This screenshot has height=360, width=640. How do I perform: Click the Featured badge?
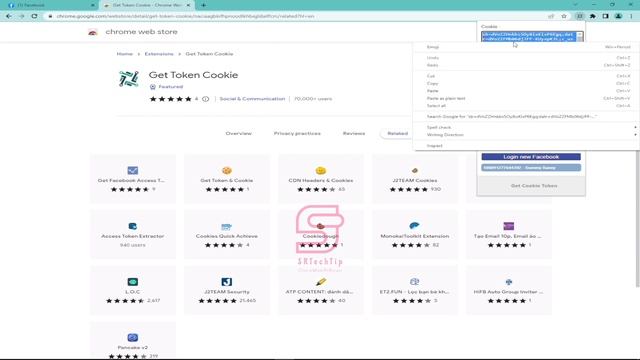click(166, 87)
